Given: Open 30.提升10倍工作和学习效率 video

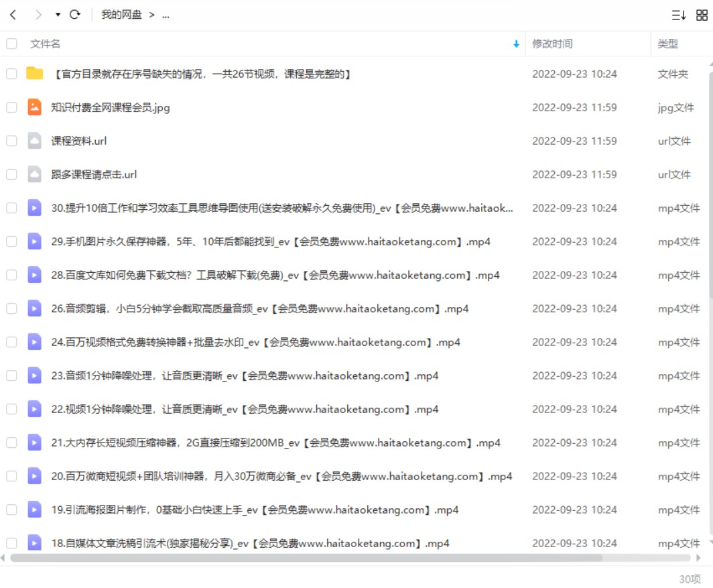Looking at the screenshot, I should [x=282, y=208].
